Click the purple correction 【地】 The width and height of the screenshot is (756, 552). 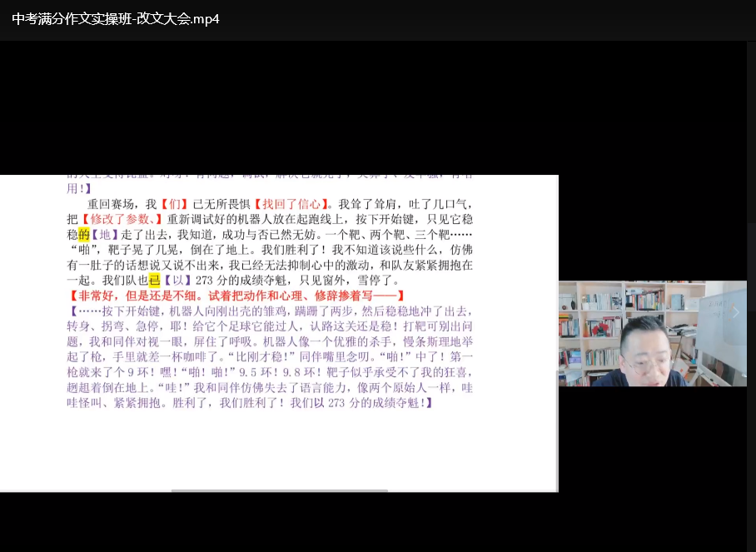[x=105, y=235]
